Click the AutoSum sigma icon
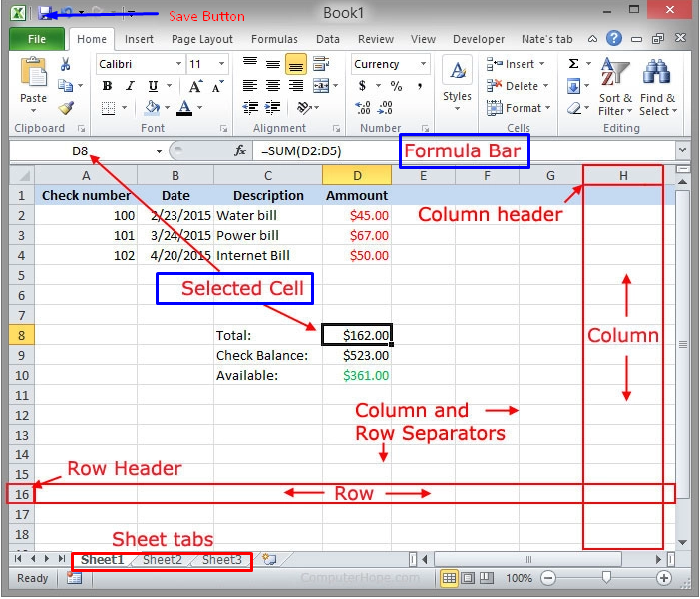The image size is (700, 599). point(573,64)
